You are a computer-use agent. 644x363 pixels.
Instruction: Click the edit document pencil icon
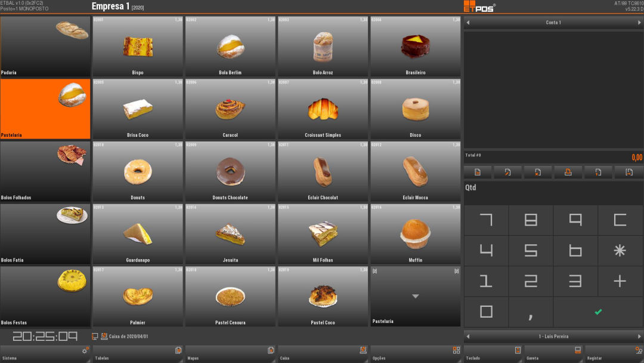507,173
